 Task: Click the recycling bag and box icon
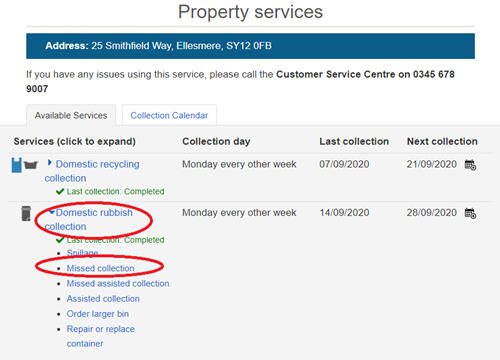click(25, 165)
